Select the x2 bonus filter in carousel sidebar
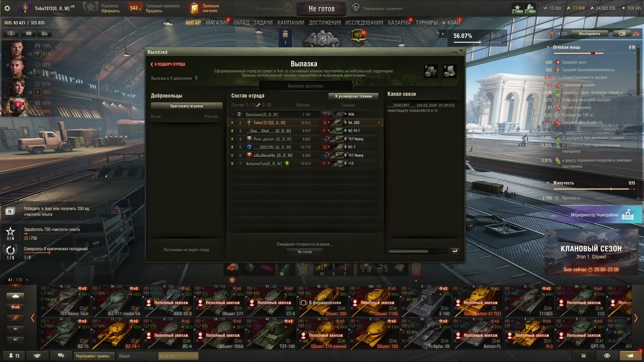The width and height of the screenshot is (644, 362). click(15, 307)
